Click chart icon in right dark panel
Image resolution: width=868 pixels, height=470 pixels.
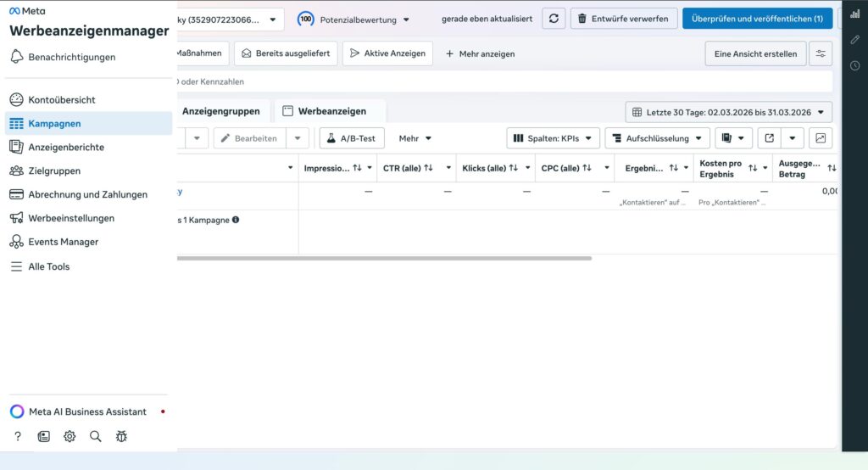pyautogui.click(x=854, y=14)
